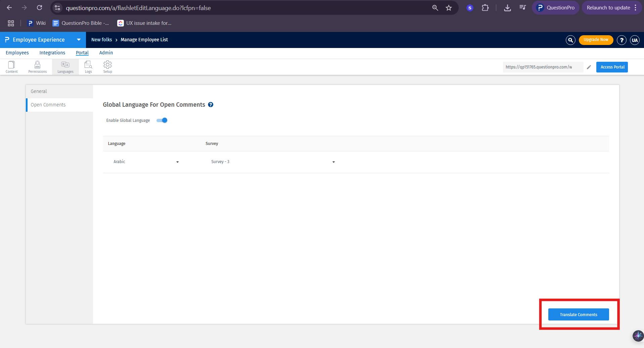Open the Wiki bookmark
This screenshot has height=348, width=644.
pos(37,23)
